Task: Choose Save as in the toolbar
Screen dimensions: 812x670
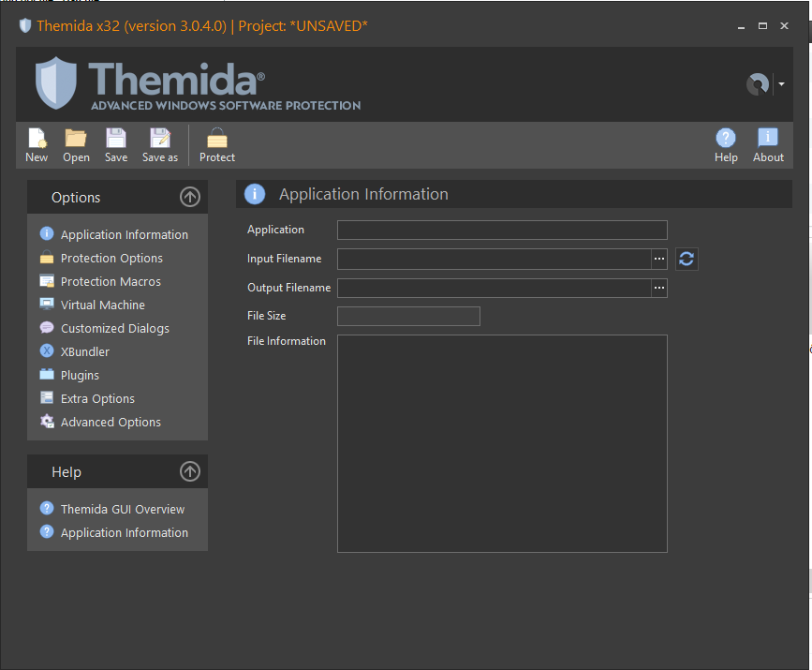Action: tap(160, 145)
